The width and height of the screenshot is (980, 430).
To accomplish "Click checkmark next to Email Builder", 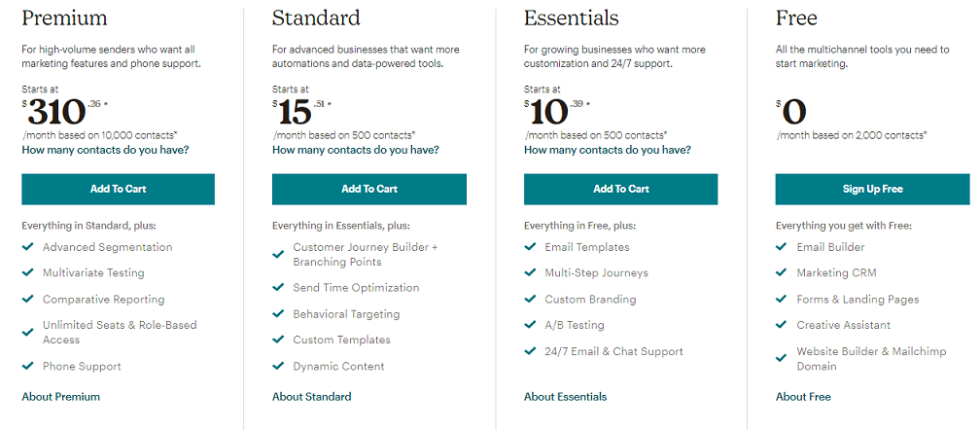I will coord(782,247).
